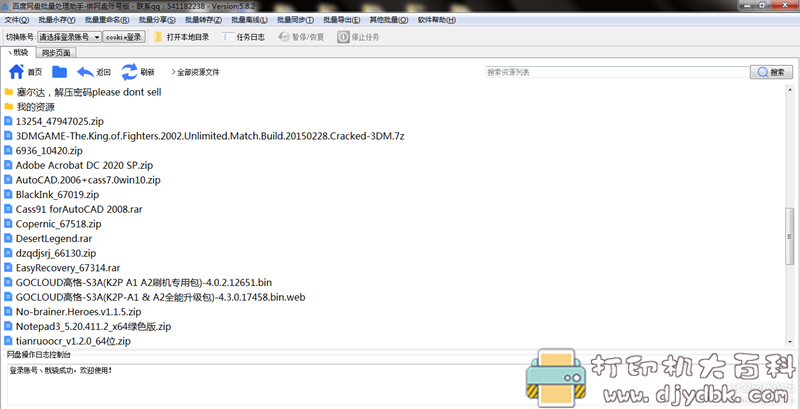The image size is (800, 409).
Task: Select Cass91 forAutoCAD 2008.rar
Action: [x=79, y=209]
